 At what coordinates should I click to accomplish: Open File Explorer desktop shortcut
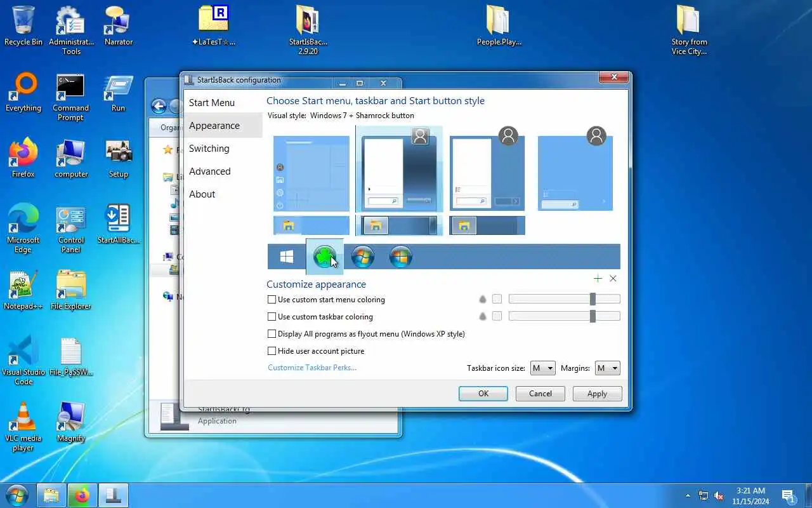tap(71, 291)
